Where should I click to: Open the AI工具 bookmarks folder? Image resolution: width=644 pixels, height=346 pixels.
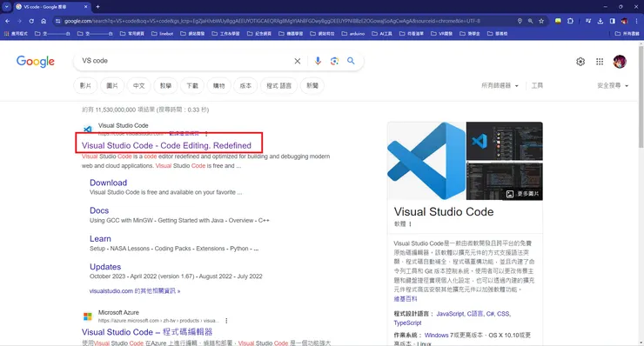(x=382, y=34)
